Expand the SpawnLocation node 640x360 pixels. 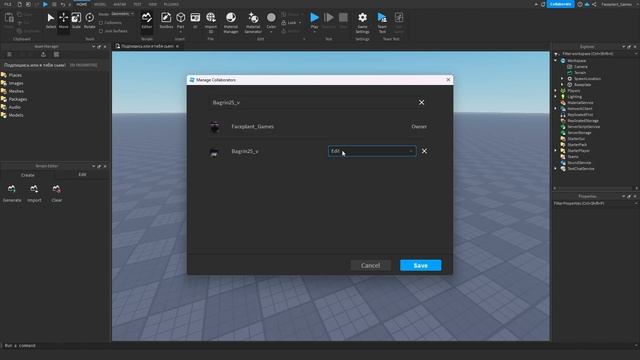562,78
